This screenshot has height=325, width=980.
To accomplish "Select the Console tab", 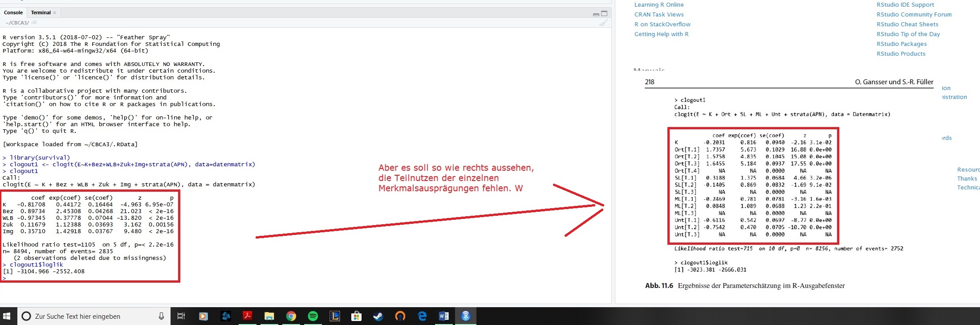I will [x=13, y=12].
